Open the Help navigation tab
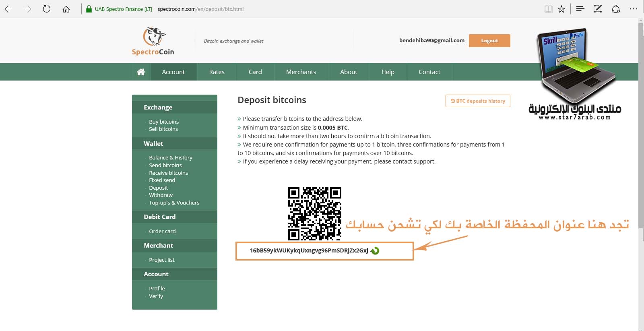 click(388, 72)
